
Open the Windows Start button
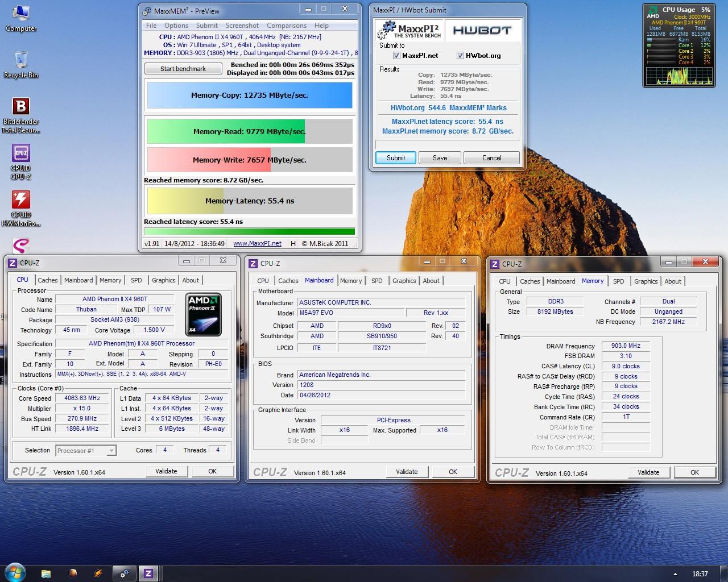click(x=15, y=573)
